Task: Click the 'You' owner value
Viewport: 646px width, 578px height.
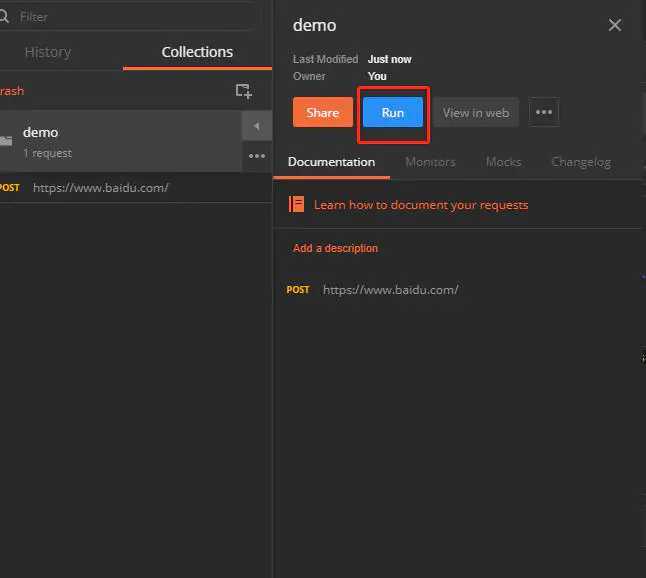Action: click(377, 76)
